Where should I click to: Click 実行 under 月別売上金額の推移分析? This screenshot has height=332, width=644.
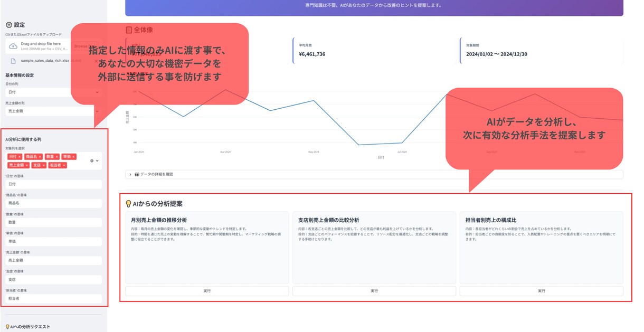tap(207, 291)
